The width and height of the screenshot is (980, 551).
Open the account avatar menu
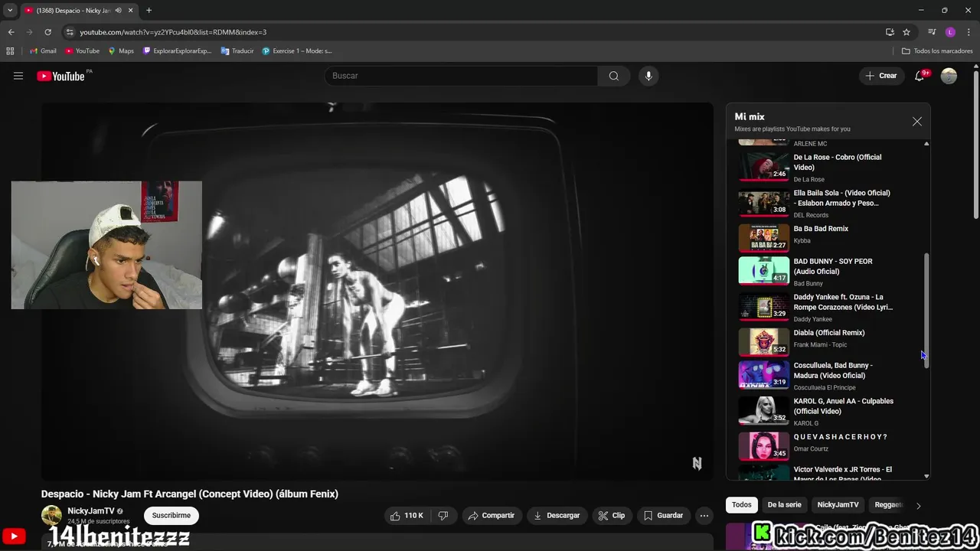[x=949, y=76]
